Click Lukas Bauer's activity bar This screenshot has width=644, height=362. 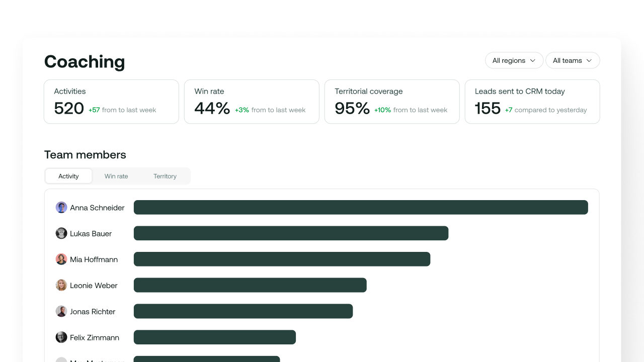(x=291, y=233)
